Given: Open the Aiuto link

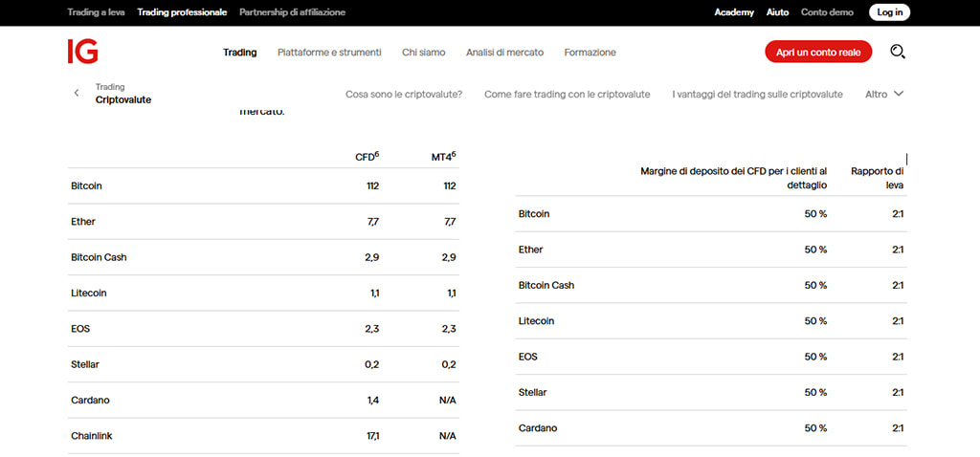Looking at the screenshot, I should tap(777, 11).
